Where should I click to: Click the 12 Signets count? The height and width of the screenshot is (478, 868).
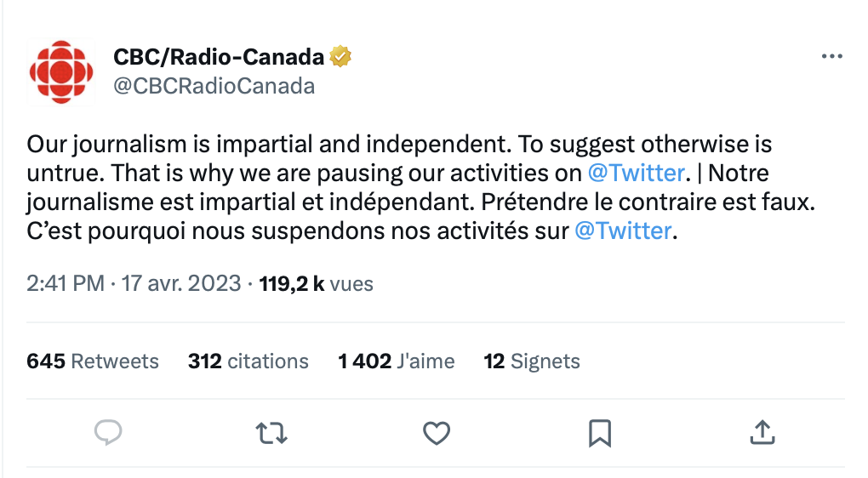pyautogui.click(x=531, y=361)
